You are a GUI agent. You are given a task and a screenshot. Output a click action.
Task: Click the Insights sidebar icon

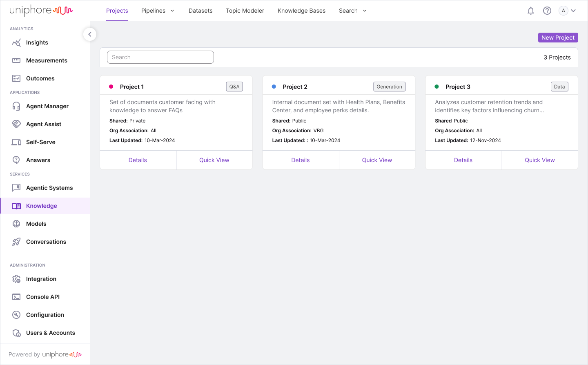pyautogui.click(x=16, y=42)
